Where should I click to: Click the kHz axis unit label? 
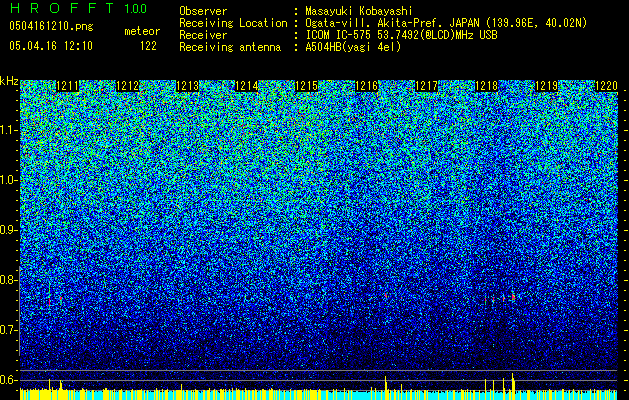pos(9,81)
